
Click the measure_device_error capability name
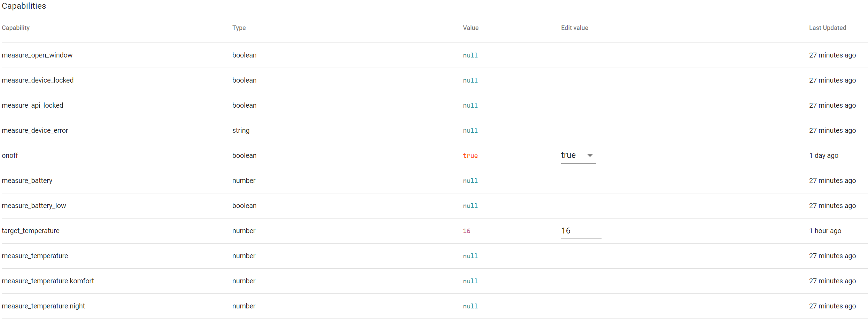(35, 130)
